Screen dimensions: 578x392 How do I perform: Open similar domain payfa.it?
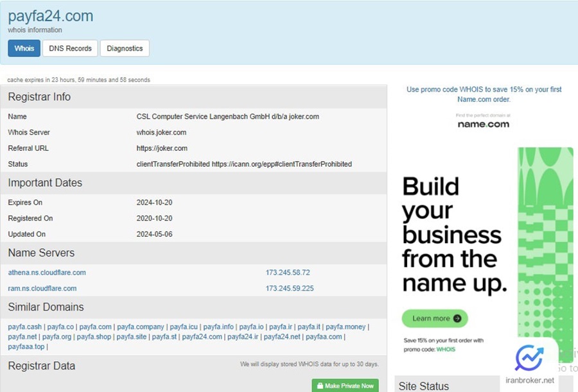[x=309, y=327]
